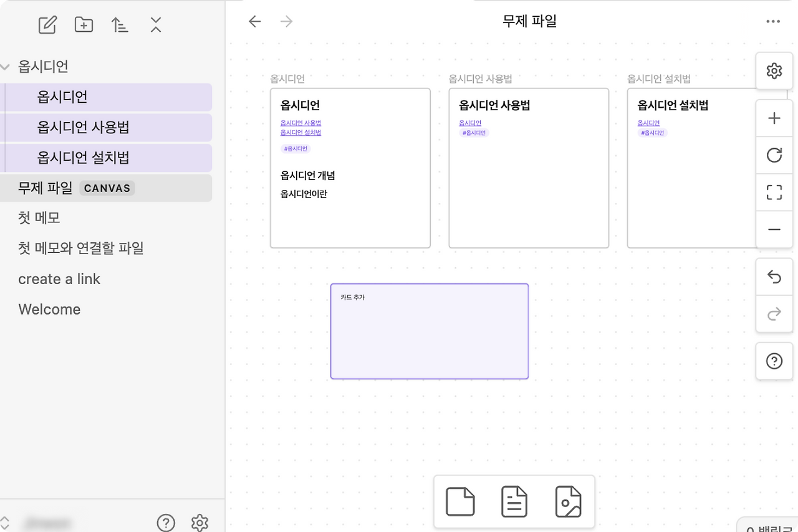Image resolution: width=798 pixels, height=532 pixels.
Task: Open the vault switcher dropdown
Action: (x=6, y=523)
